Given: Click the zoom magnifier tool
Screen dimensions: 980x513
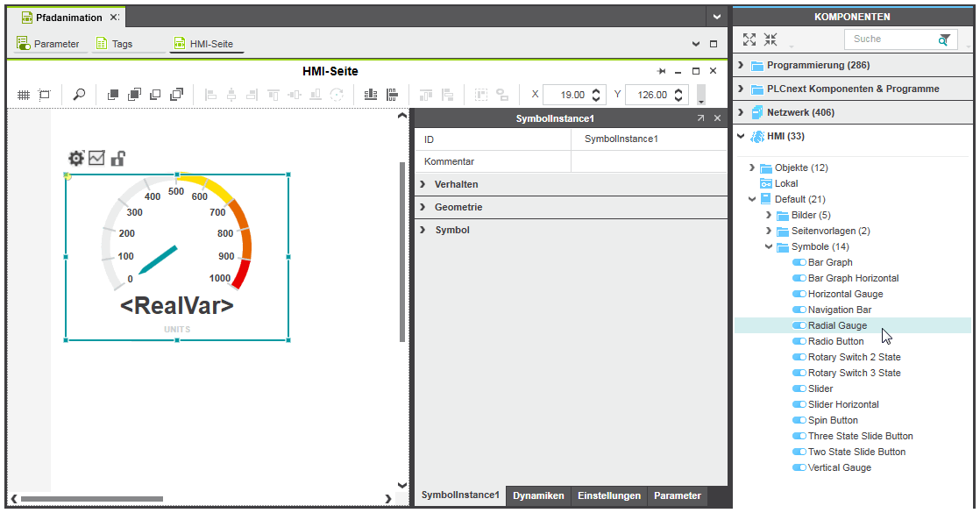Looking at the screenshot, I should point(79,95).
